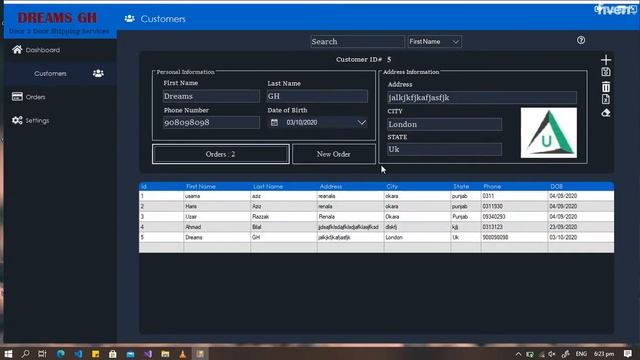Image resolution: width=640 pixels, height=360 pixels.
Task: Click the Dashboard home icon
Action: (x=17, y=50)
